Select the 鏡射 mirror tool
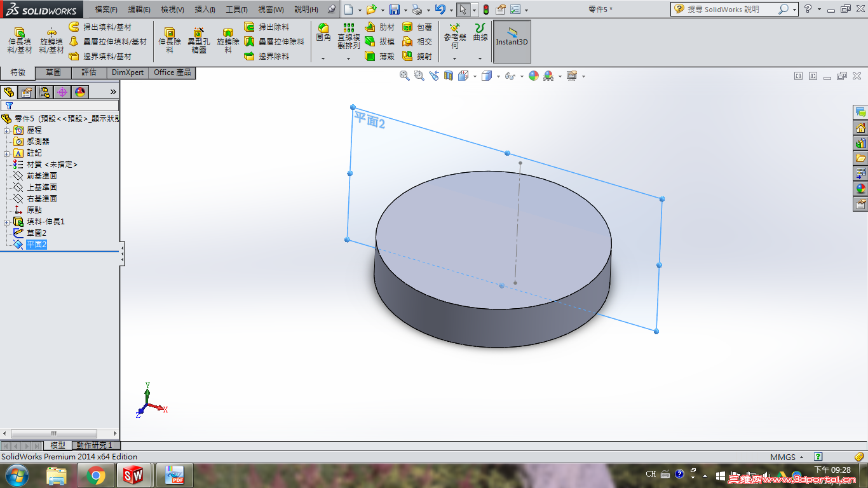This screenshot has width=868, height=488. coord(417,57)
